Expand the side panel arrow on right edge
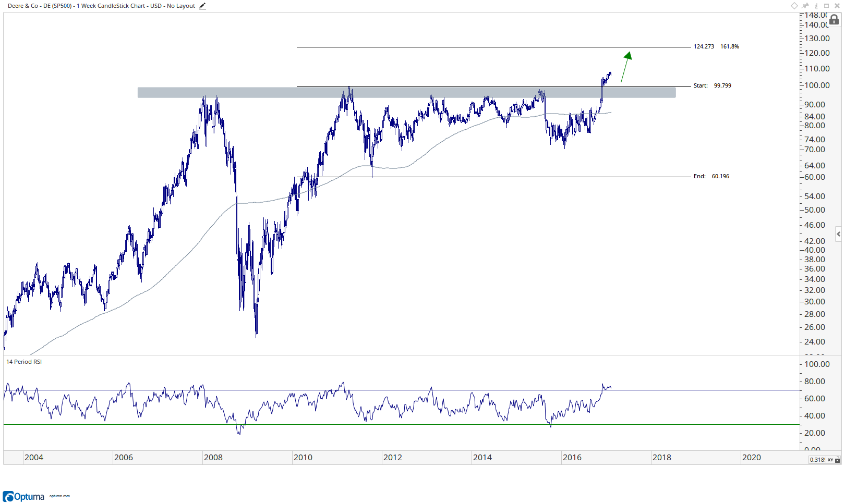845x504 pixels. point(838,234)
